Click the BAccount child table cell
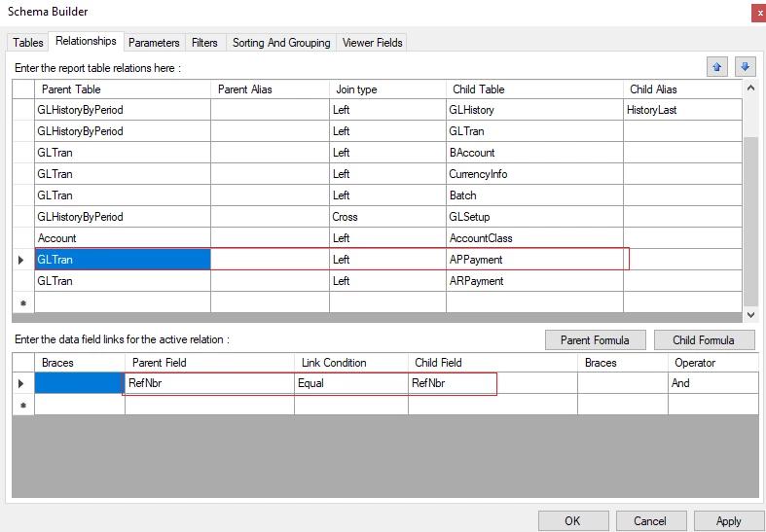This screenshot has width=766, height=532. click(x=534, y=153)
